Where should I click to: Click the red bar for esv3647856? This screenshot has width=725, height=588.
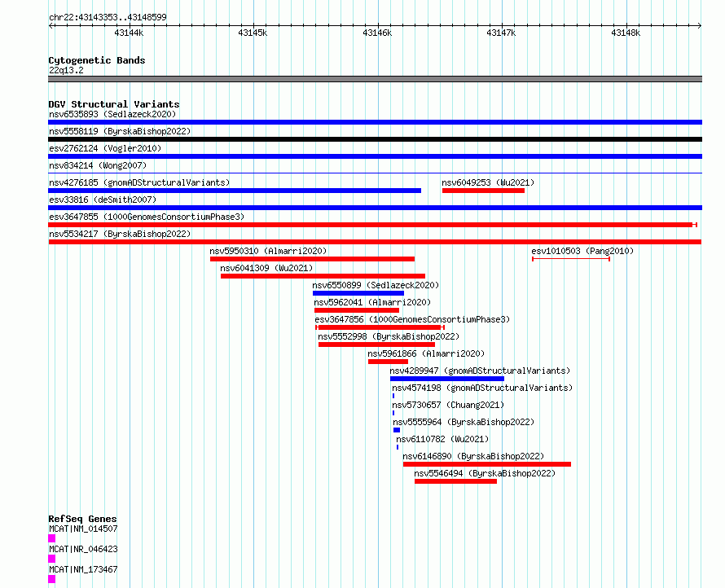coord(380,327)
